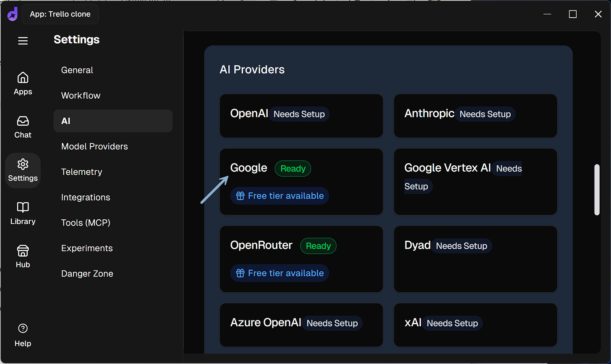Open the Hub section

23,255
